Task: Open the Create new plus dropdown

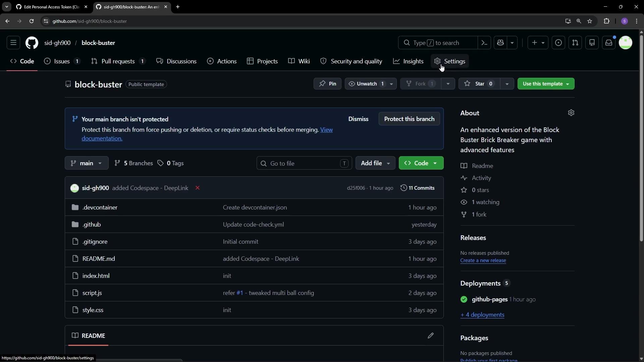Action: point(538,43)
